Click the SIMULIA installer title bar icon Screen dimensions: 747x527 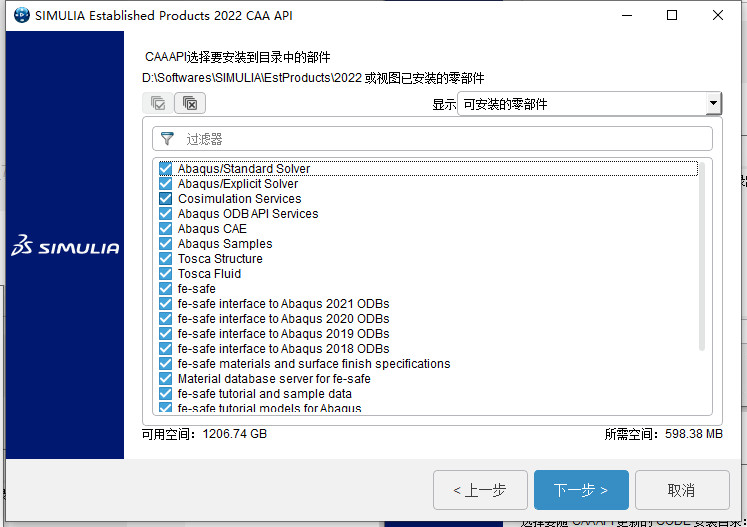[x=22, y=15]
